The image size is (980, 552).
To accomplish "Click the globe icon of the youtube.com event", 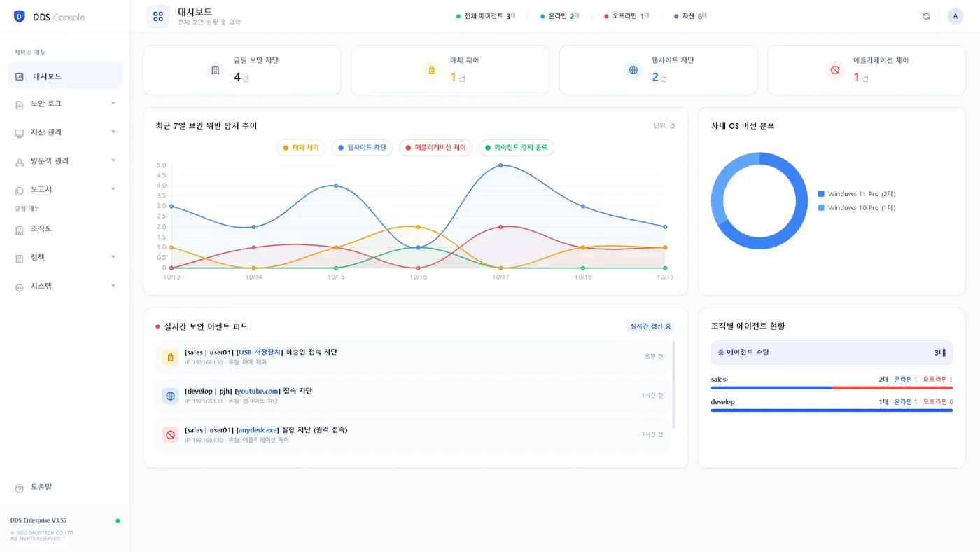I will coord(170,396).
